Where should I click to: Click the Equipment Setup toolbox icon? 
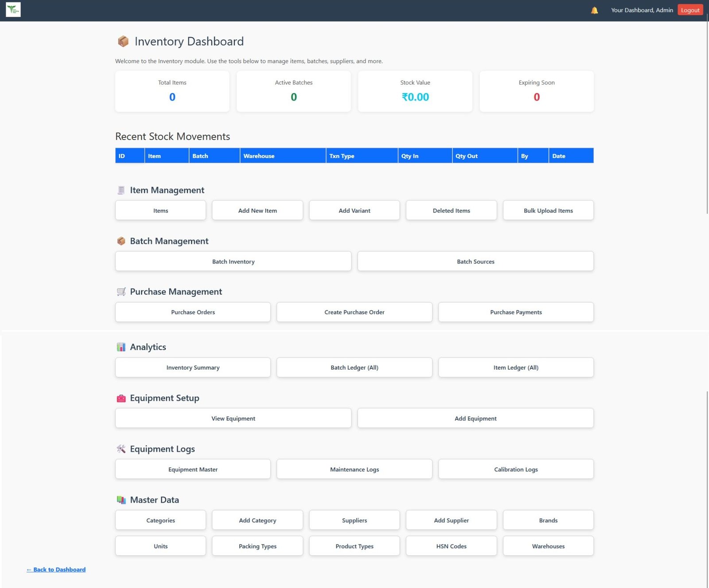[121, 398]
